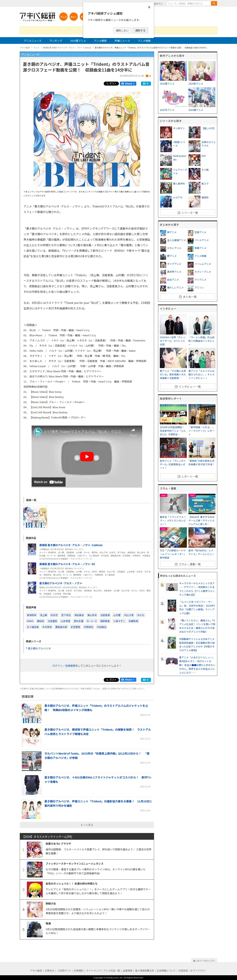
Task: Click the orange アニメ circle icon
Action: [64, 17]
